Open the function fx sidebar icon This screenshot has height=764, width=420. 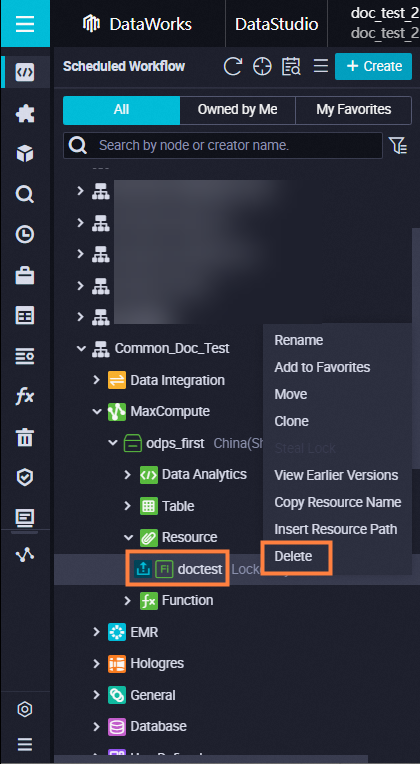[x=25, y=397]
